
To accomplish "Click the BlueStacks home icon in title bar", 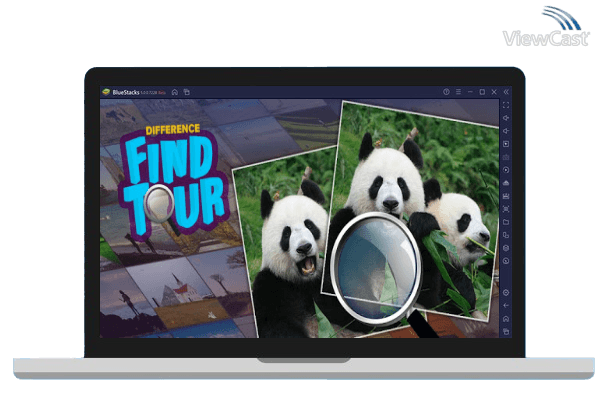I will click(x=175, y=92).
